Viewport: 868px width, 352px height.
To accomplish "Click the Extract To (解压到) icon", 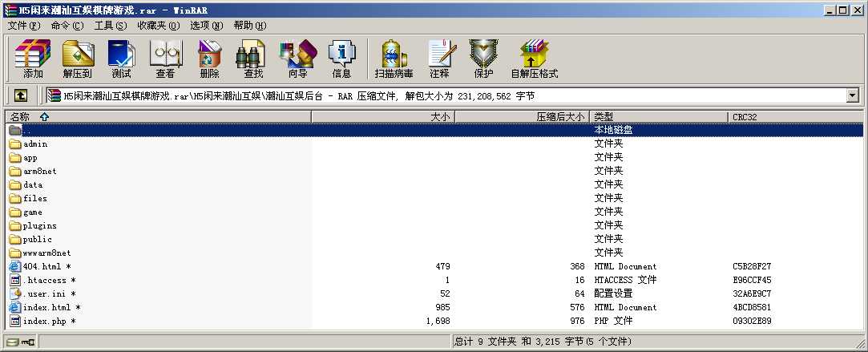I will 78,59.
